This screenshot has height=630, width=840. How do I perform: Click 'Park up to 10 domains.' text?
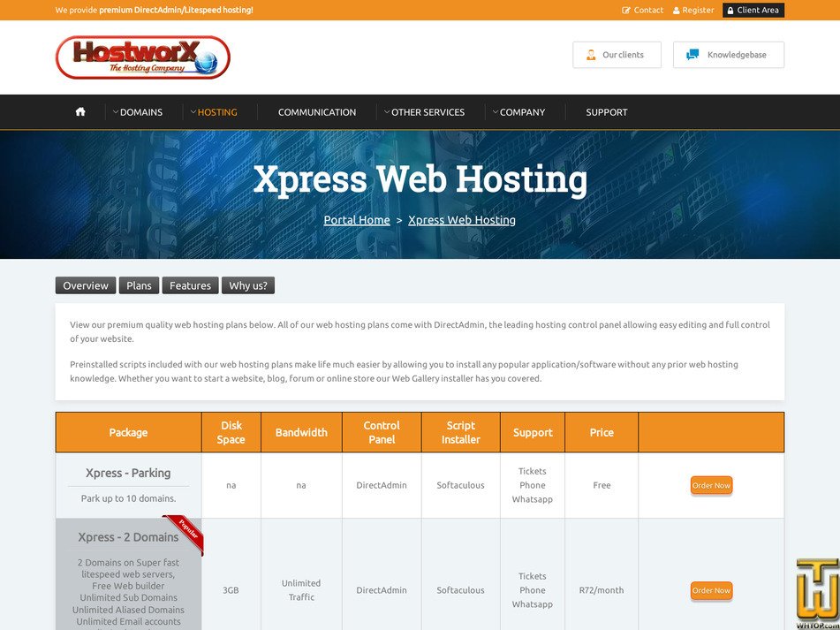[128, 498]
